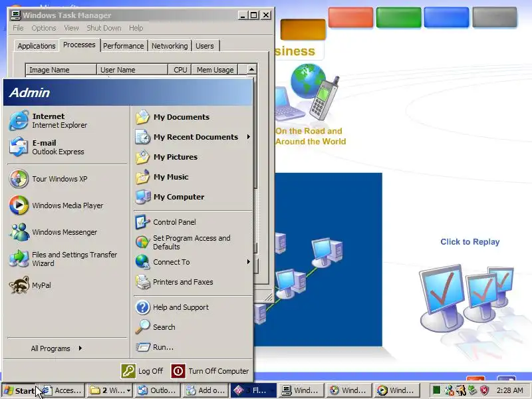Switch to the Users tab
Viewport: 532px width, 399px height.
pos(205,46)
